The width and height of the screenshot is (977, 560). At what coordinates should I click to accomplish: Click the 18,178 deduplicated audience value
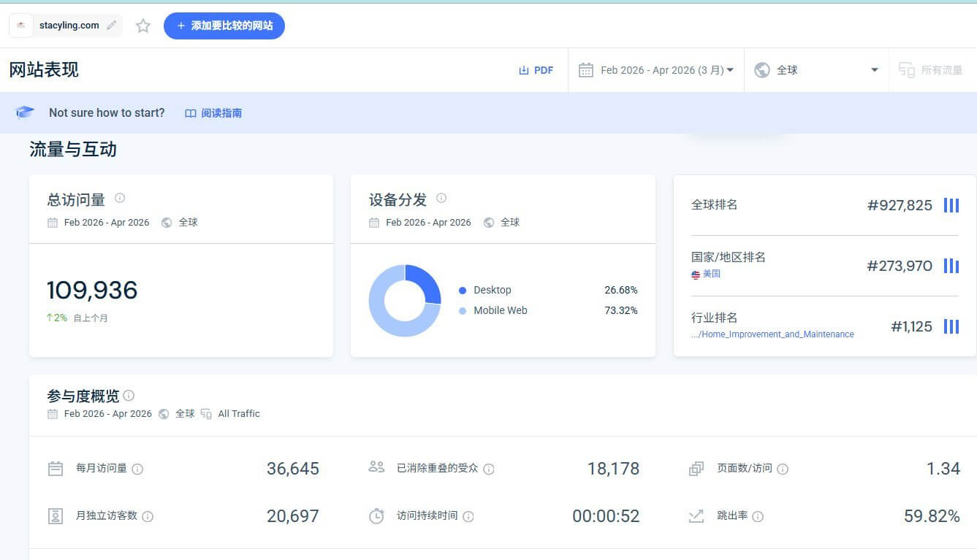(x=614, y=469)
